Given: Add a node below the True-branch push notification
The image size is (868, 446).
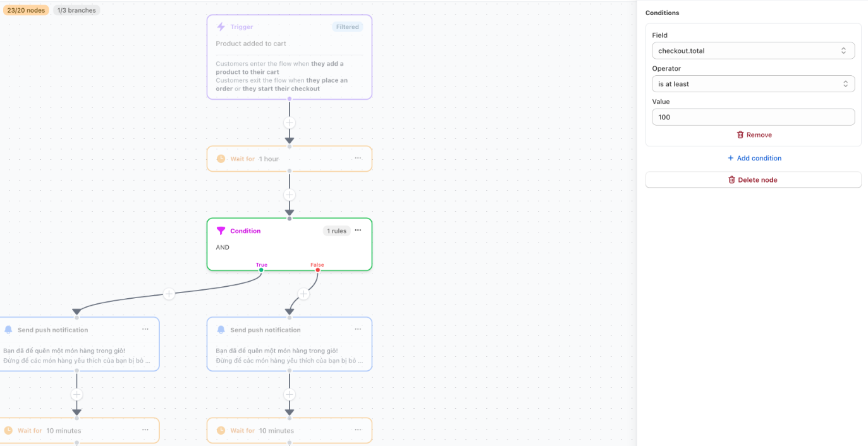Looking at the screenshot, I should pos(76,394).
